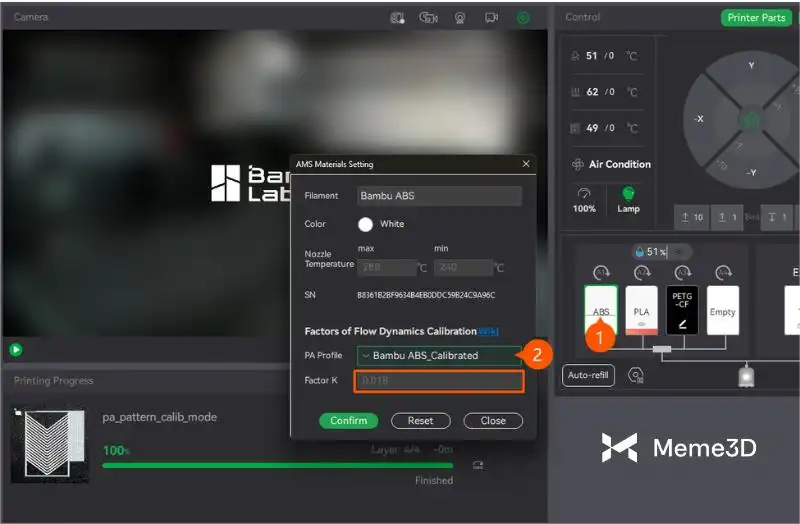Toggle the Auto-refill option
Viewport: 800px width, 524px height.
588,375
